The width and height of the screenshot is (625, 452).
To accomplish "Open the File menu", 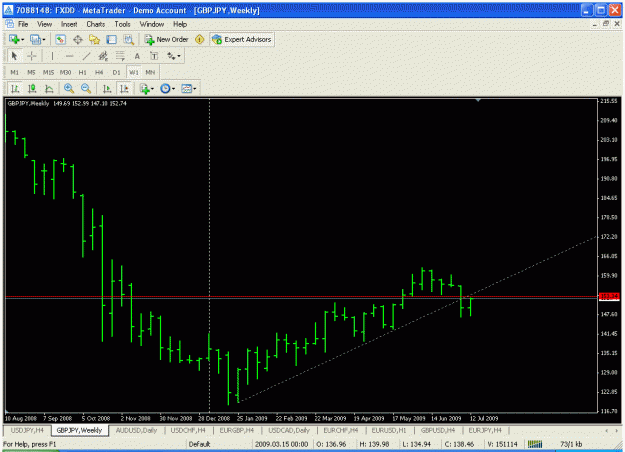I will pyautogui.click(x=23, y=24).
